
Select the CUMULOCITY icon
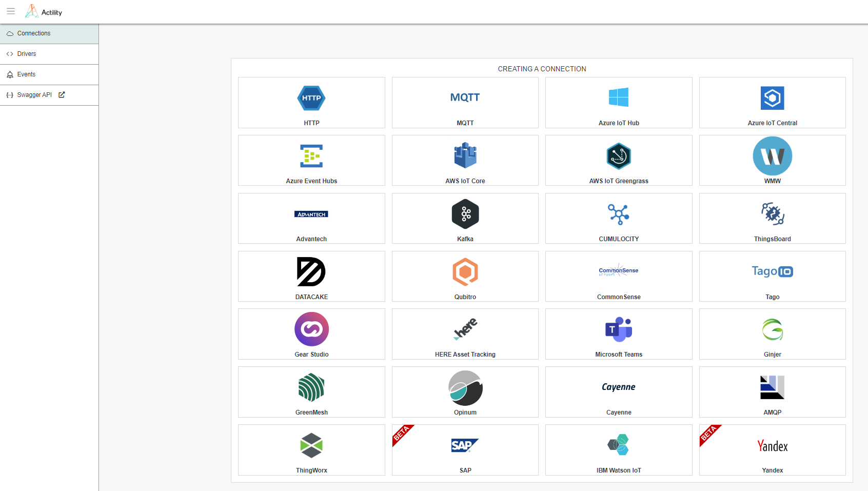[619, 214]
